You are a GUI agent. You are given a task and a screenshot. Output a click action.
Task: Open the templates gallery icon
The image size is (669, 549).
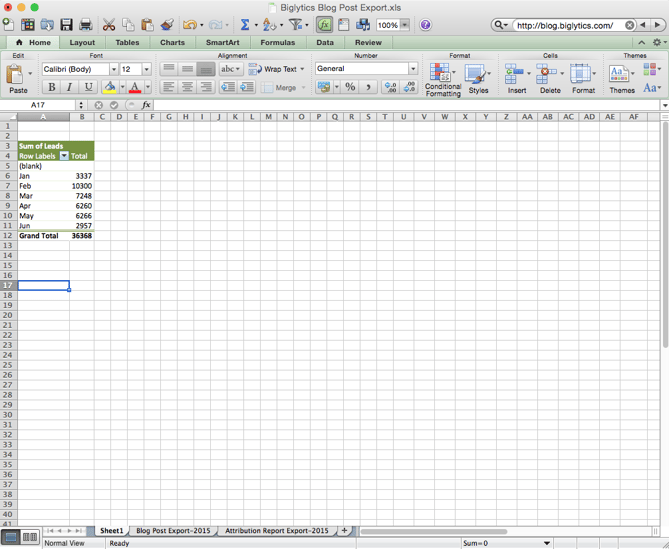(x=28, y=25)
